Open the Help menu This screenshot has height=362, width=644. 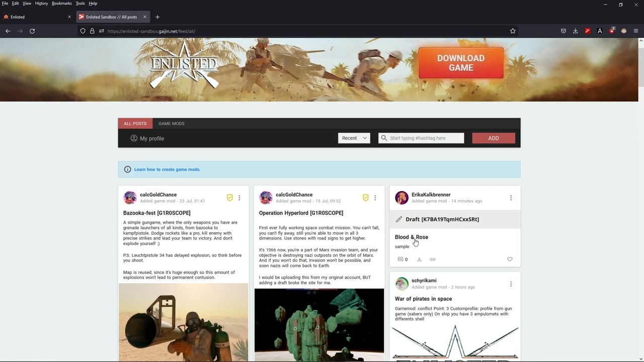(93, 4)
